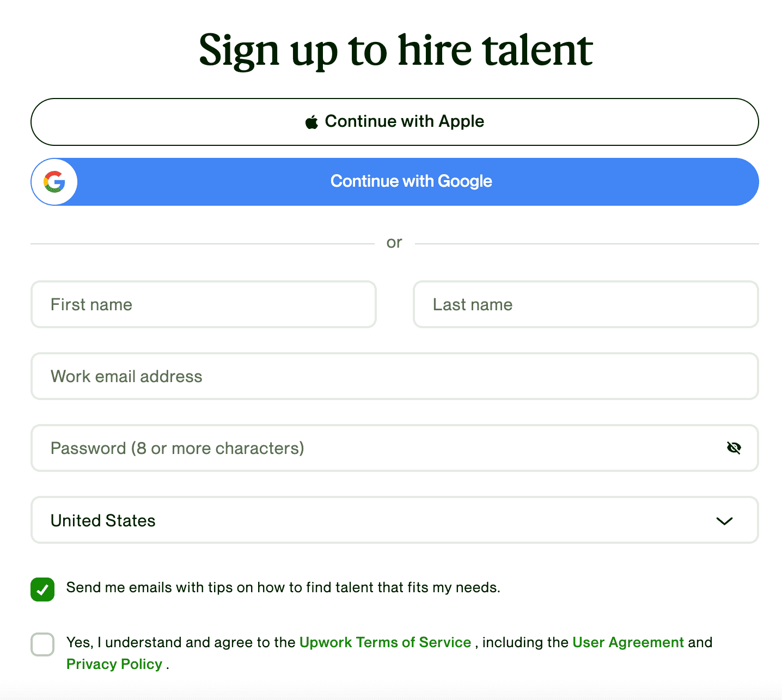Toggle password visibility eye icon
The image size is (782, 700).
point(734,448)
